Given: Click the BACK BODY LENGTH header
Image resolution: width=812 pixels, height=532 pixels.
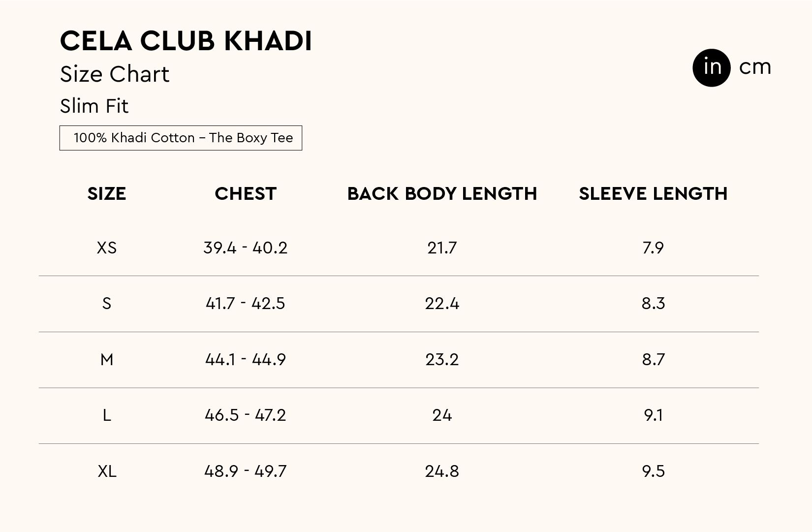Looking at the screenshot, I should [x=442, y=194].
